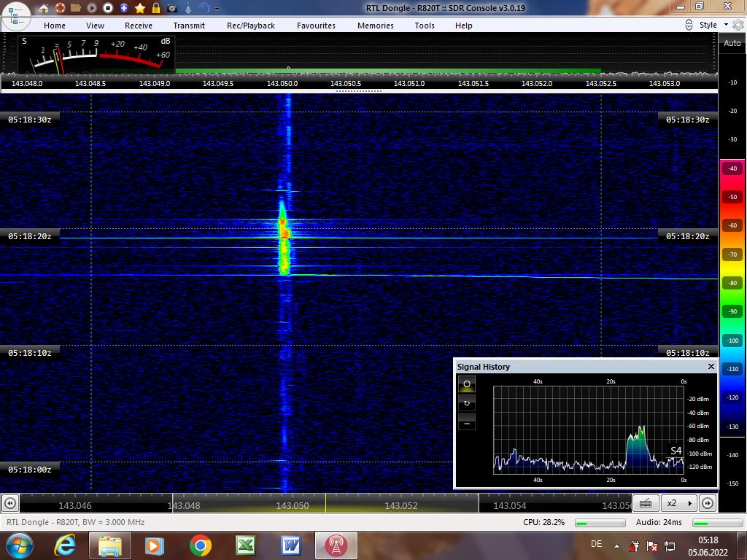Screen dimensions: 747x560
Task: Click the CPU usage progress bar
Action: click(600, 523)
